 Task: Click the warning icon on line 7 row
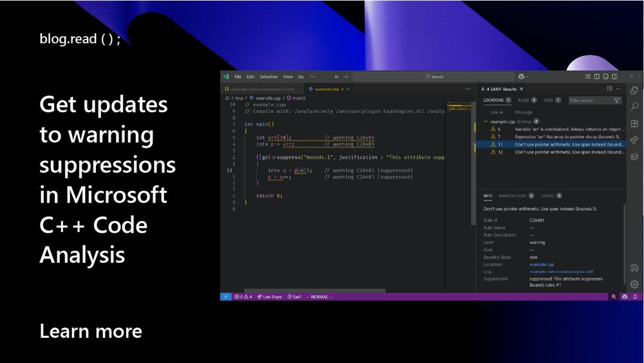click(493, 137)
